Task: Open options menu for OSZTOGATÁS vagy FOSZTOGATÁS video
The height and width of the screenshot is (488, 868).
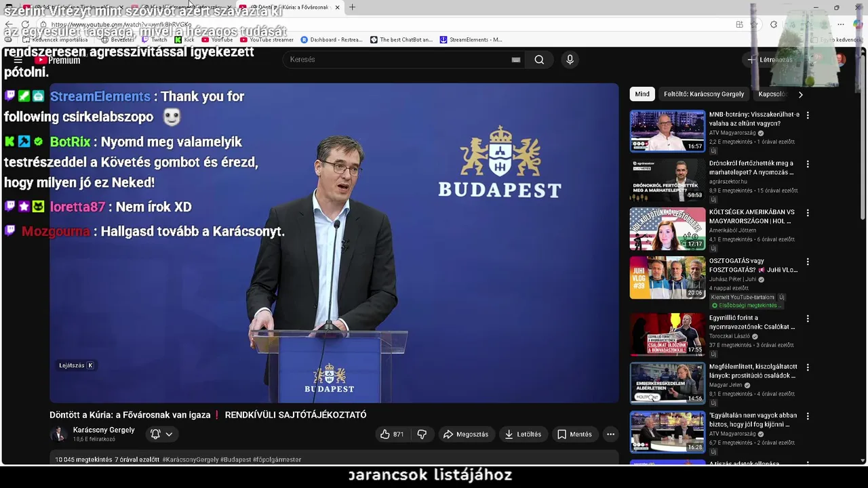Action: (x=808, y=262)
